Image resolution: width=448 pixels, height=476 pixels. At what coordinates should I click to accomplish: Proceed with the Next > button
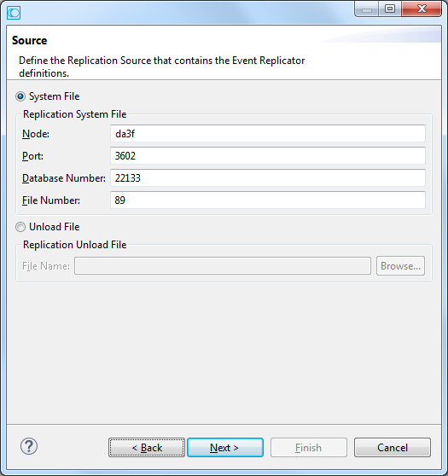(225, 448)
